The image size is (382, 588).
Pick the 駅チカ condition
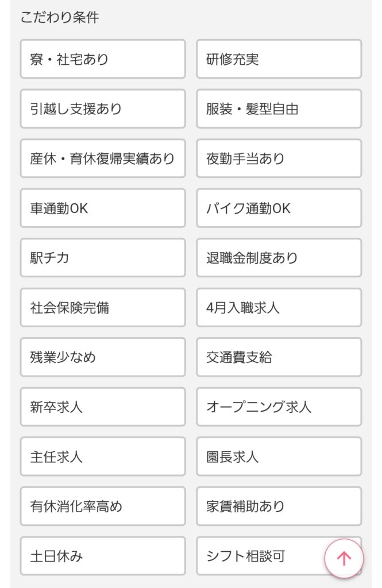tap(102, 258)
